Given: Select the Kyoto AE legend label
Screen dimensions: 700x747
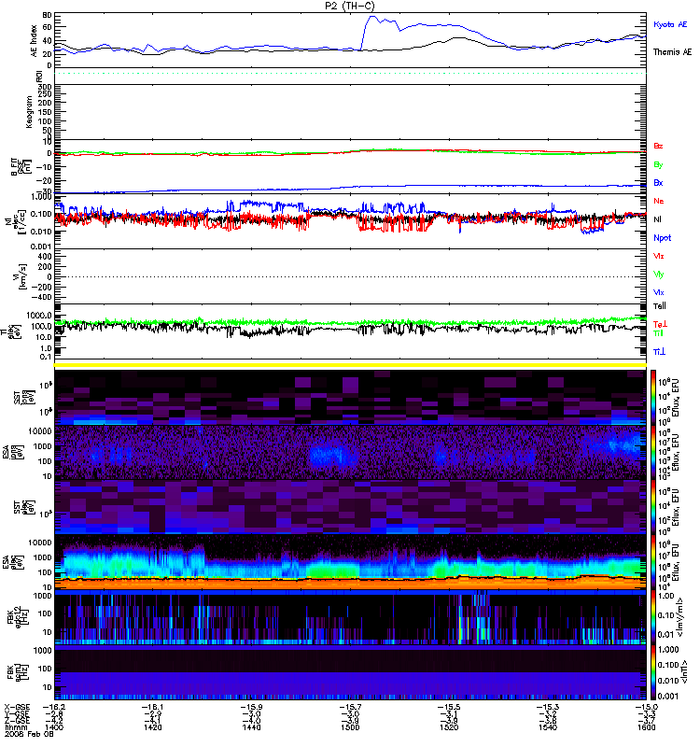Looking at the screenshot, I should coord(671,22).
